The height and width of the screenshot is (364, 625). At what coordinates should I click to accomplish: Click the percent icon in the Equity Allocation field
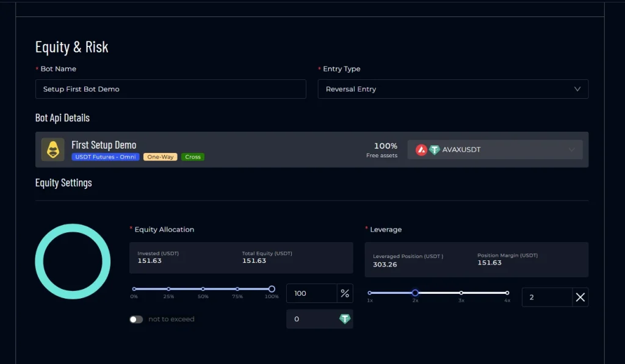345,293
